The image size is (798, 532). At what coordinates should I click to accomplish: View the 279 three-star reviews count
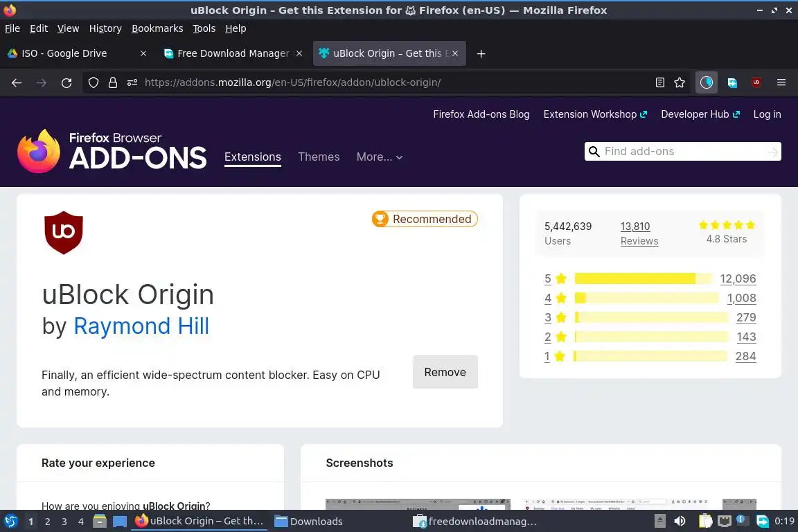tap(746, 317)
